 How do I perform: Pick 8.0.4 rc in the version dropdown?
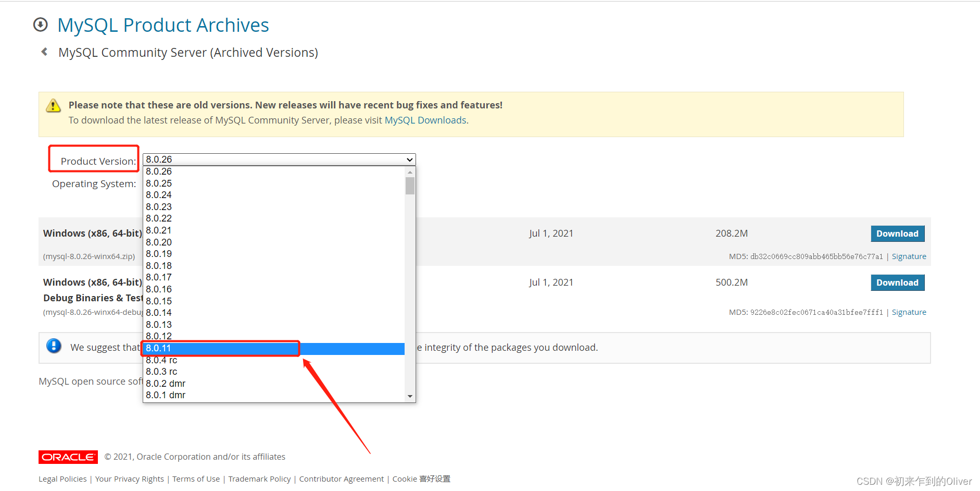(x=274, y=360)
